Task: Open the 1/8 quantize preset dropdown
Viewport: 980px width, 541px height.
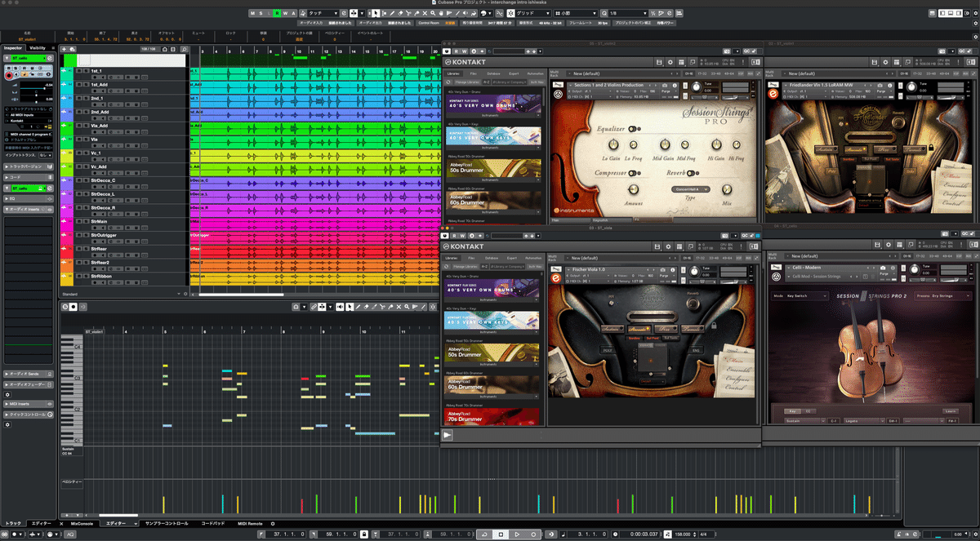Action: tap(627, 13)
